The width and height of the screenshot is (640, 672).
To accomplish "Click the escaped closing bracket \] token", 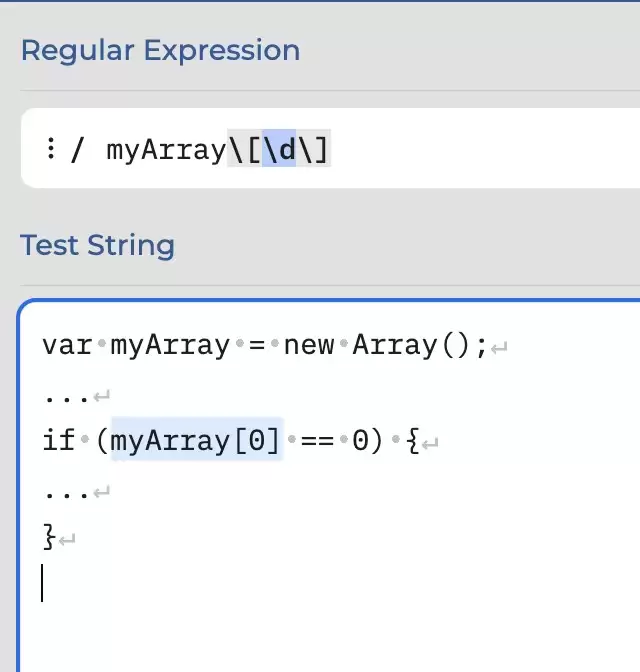I will pos(313,150).
